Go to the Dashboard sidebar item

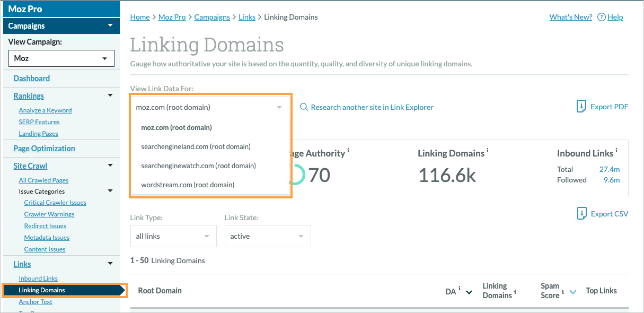coord(31,78)
